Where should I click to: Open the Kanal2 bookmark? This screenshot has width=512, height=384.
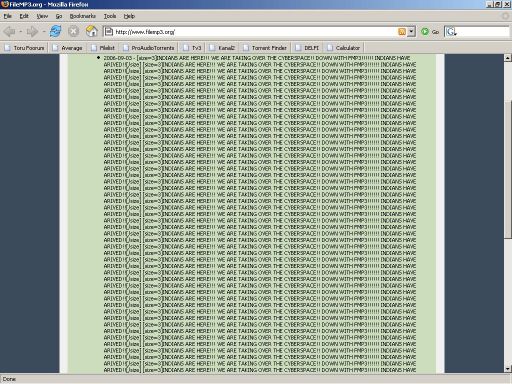pos(222,48)
